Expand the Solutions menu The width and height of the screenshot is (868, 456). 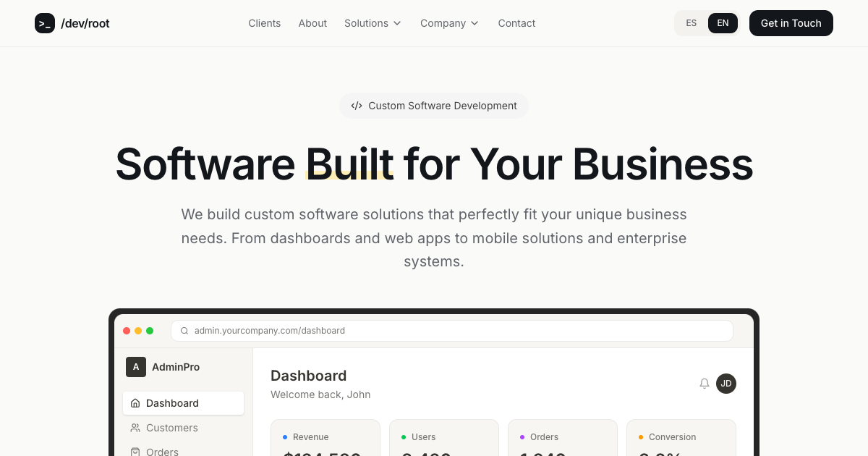click(373, 23)
